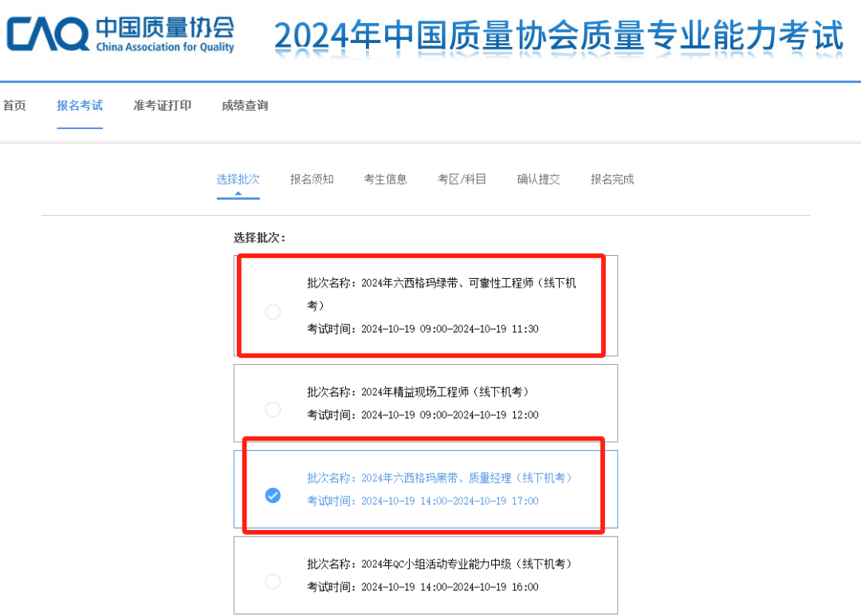The width and height of the screenshot is (861, 616).
Task: Go to the 首页 home tab
Action: point(14,105)
